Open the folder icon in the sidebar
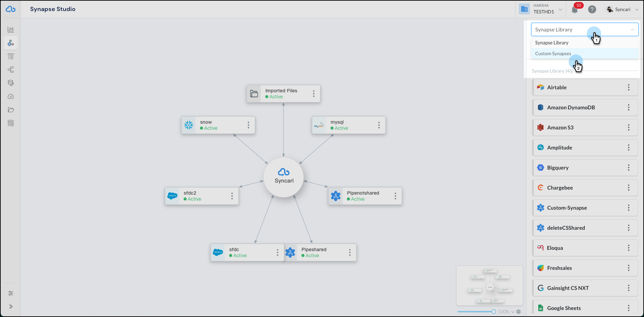 (11, 110)
